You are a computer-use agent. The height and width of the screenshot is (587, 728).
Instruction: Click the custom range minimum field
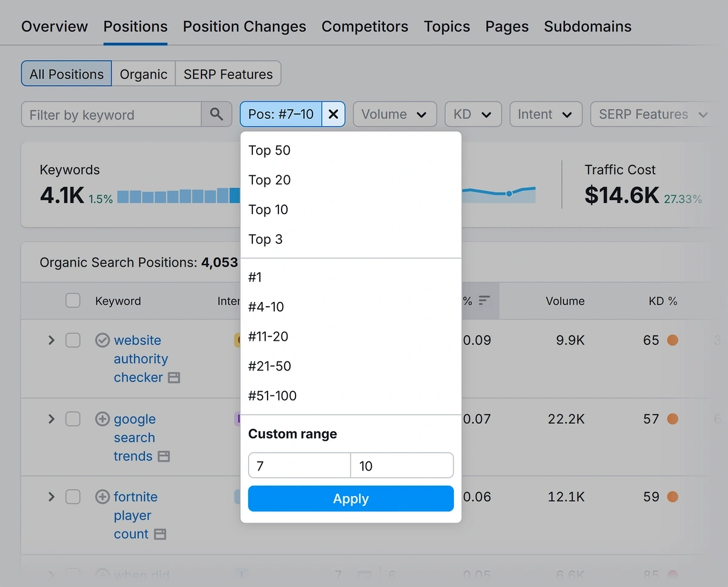pos(299,466)
